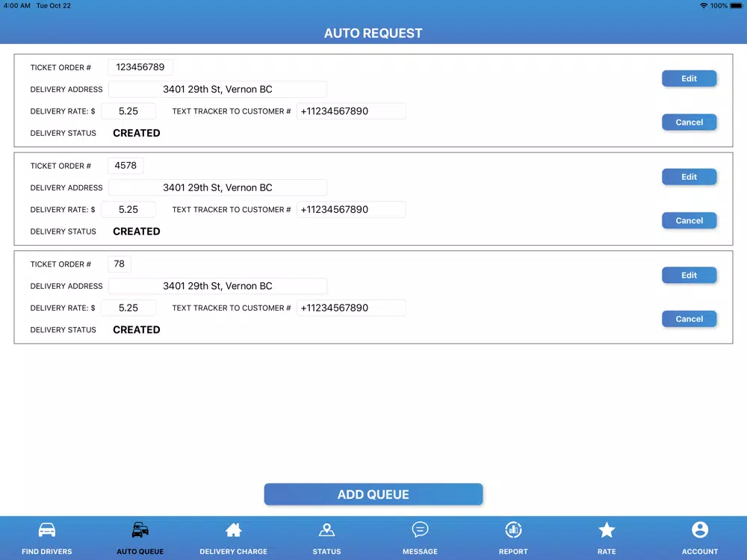Tap battery icon in status bar

coord(737,6)
